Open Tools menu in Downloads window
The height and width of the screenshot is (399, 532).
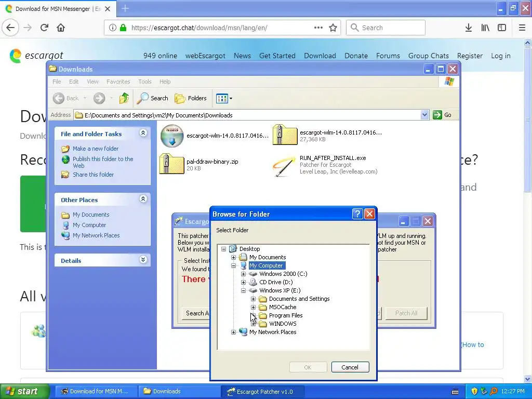(x=144, y=82)
